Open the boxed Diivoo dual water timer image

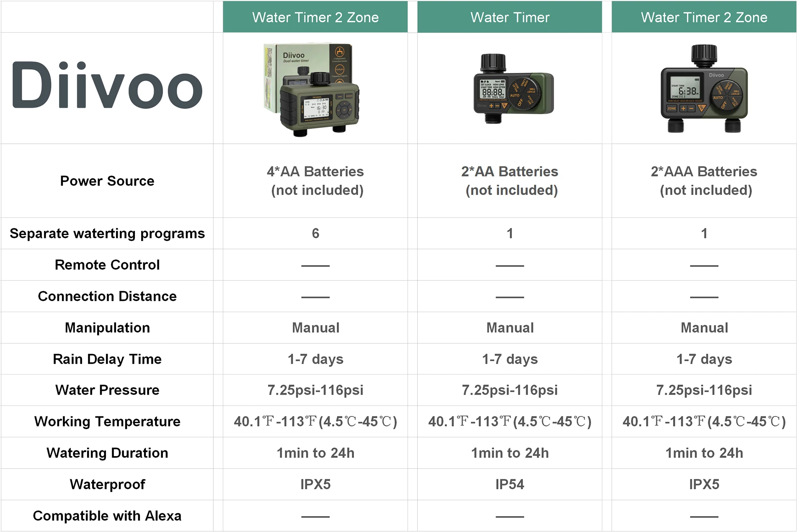(312, 89)
